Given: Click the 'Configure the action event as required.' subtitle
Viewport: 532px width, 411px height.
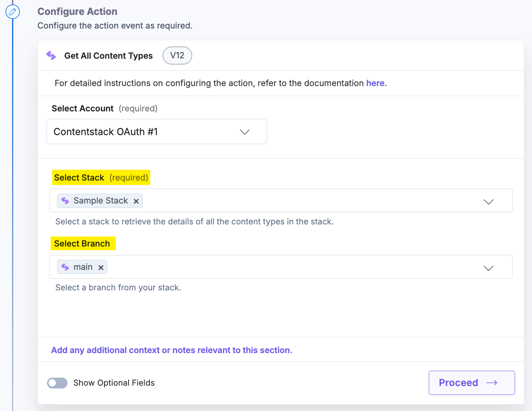Looking at the screenshot, I should tap(115, 26).
